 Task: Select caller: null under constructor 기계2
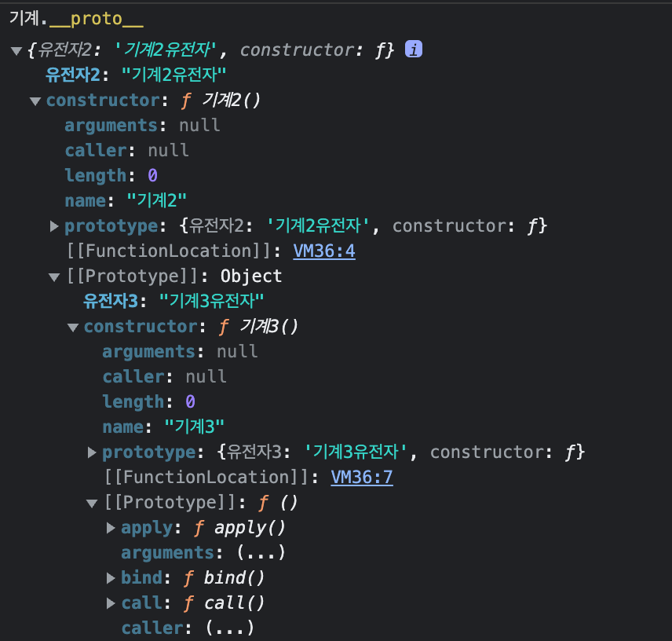127,151
